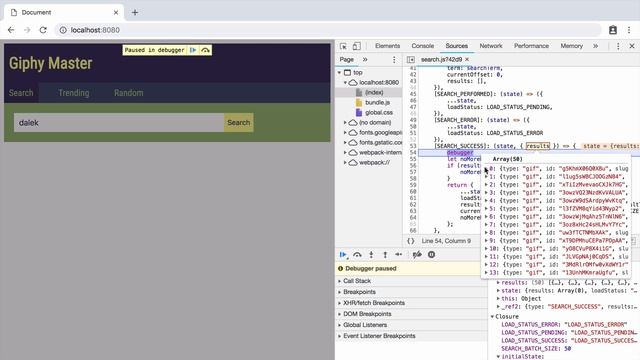Select search.js file tab
640x360 pixels.
point(441,60)
